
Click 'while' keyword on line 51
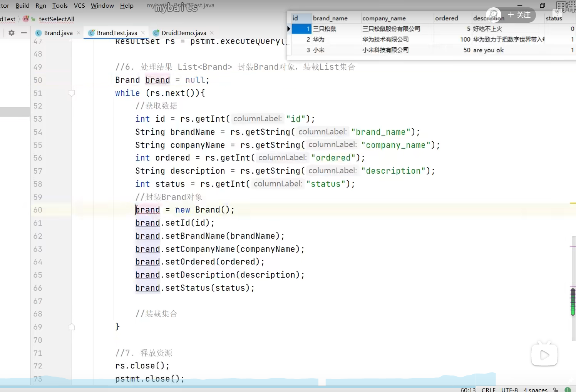[127, 93]
